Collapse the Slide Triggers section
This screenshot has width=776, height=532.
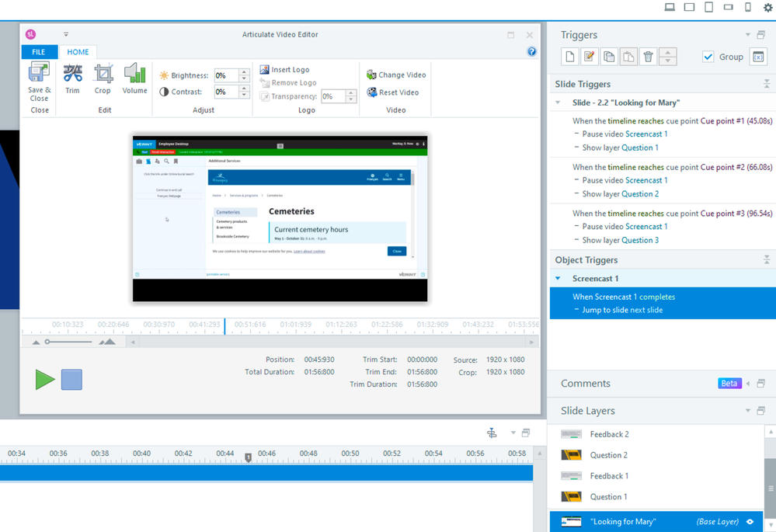[767, 84]
